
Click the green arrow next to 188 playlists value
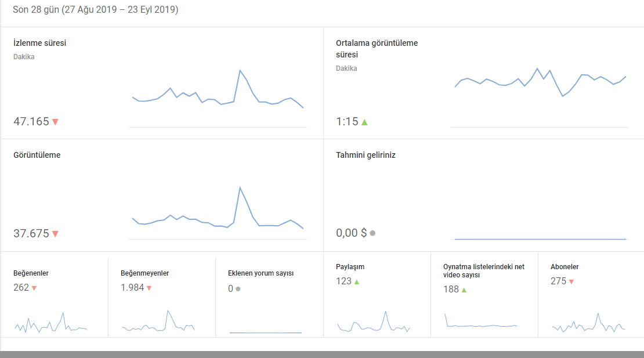click(464, 290)
